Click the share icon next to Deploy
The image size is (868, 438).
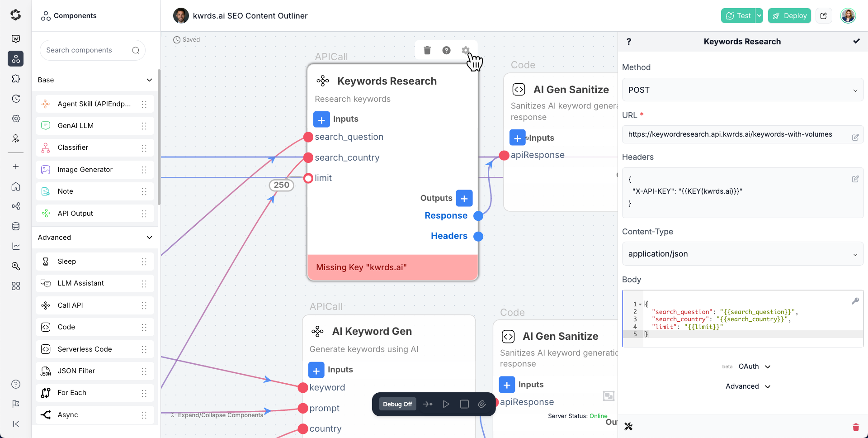point(824,16)
